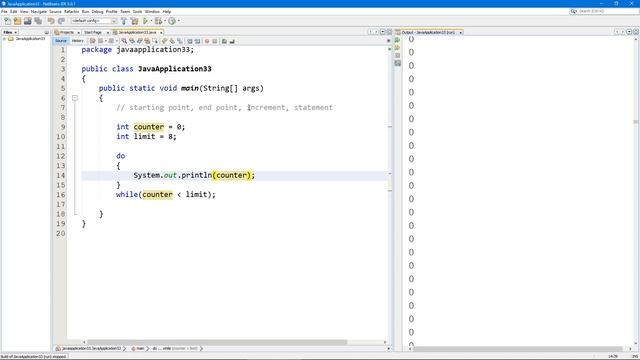Click the New Project toolbar icon
Viewport: 640px width, 360px height.
coord(17,21)
